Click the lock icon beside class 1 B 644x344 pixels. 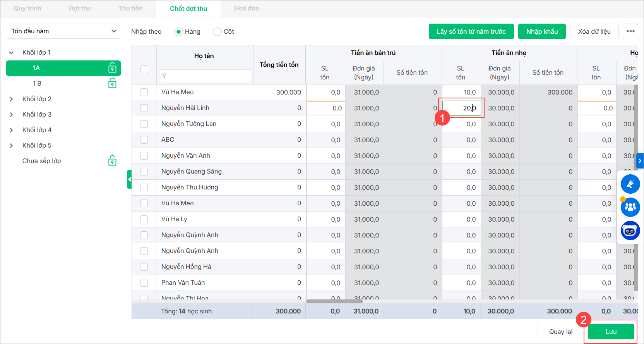click(112, 83)
